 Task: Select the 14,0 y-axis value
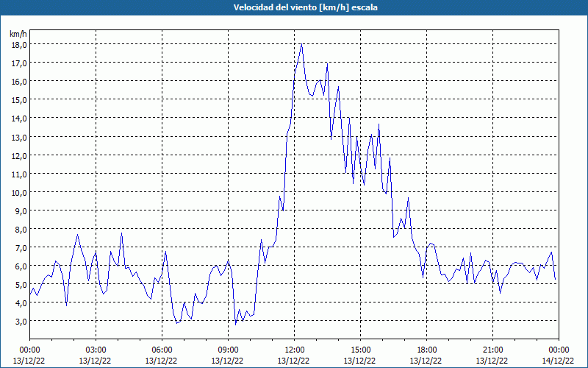click(x=19, y=118)
